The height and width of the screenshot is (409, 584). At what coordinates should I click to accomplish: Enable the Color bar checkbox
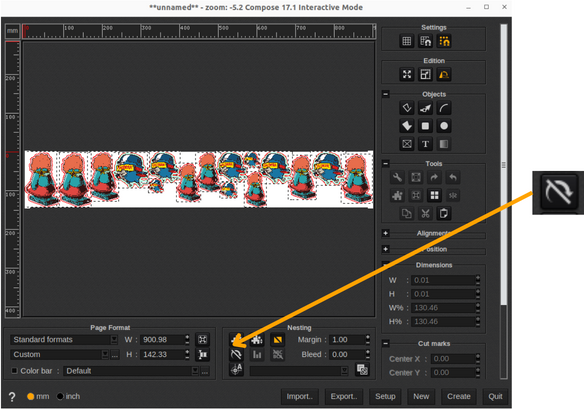(x=15, y=371)
